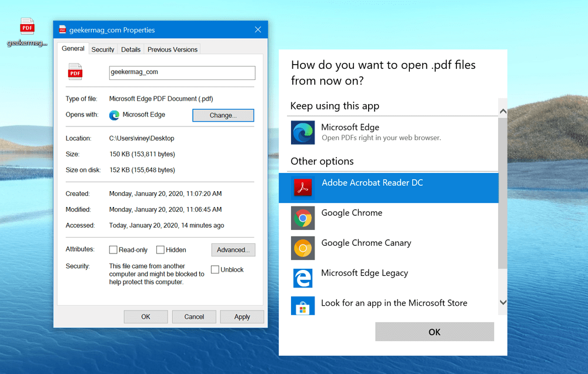Pick the Google Chrome Canary icon
588x374 pixels.
pyautogui.click(x=303, y=248)
